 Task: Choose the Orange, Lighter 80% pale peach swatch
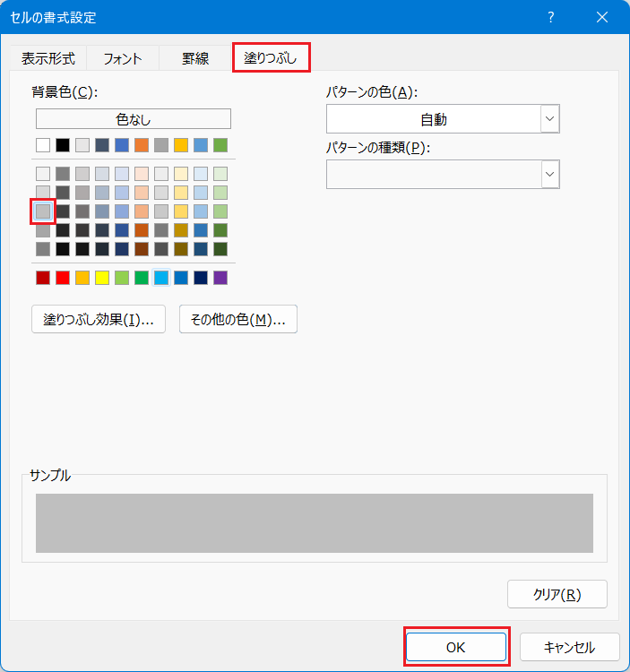click(x=142, y=174)
